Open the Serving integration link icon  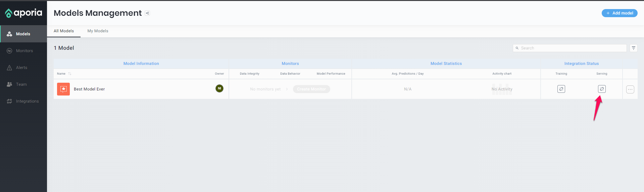[602, 89]
